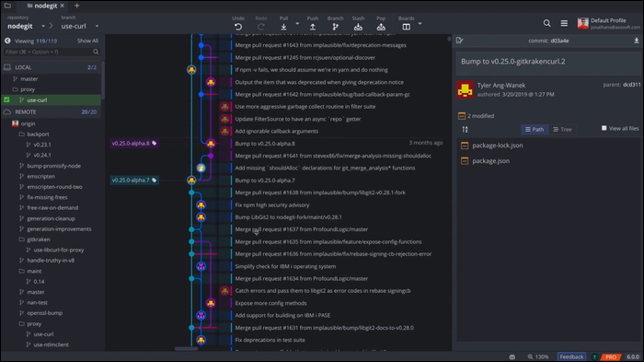The image size is (644, 362).
Task: Click the Undo toolbar icon
Action: click(x=238, y=27)
